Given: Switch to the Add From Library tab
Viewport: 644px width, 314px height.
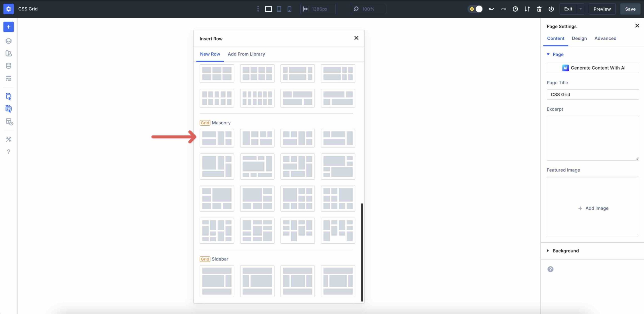Looking at the screenshot, I should pyautogui.click(x=246, y=54).
